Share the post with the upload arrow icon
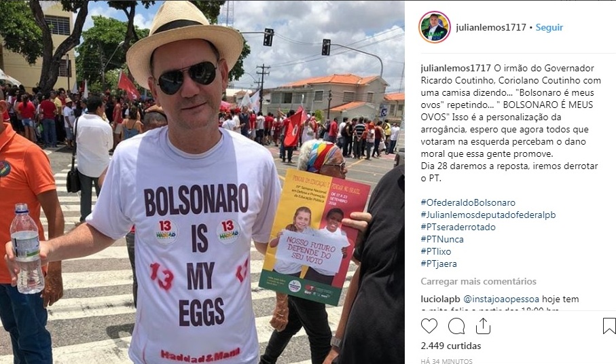Screen dimensions: 616x364 pos(483,326)
